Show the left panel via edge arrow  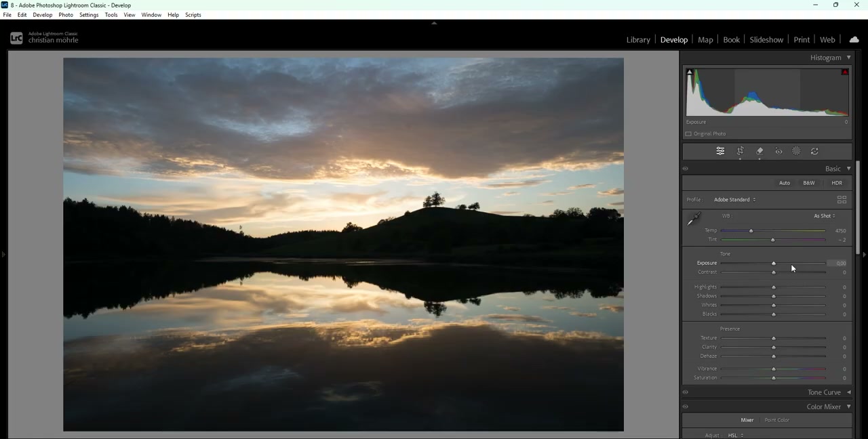tap(3, 255)
